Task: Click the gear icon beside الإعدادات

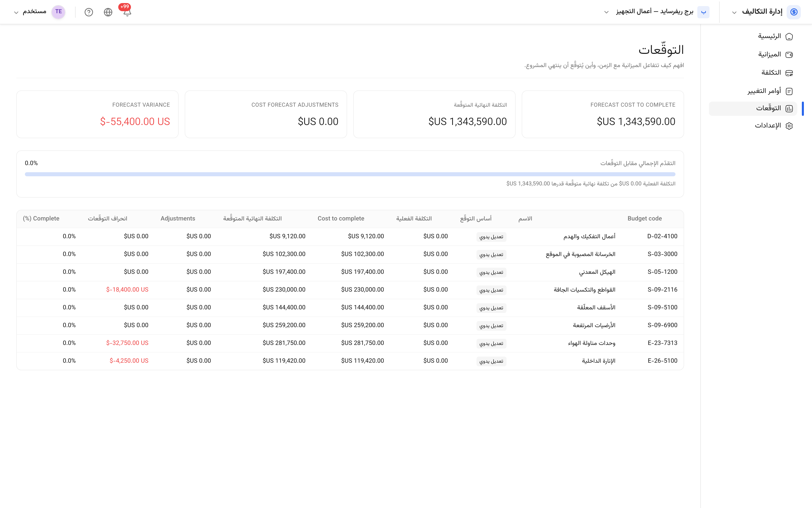Action: click(789, 126)
